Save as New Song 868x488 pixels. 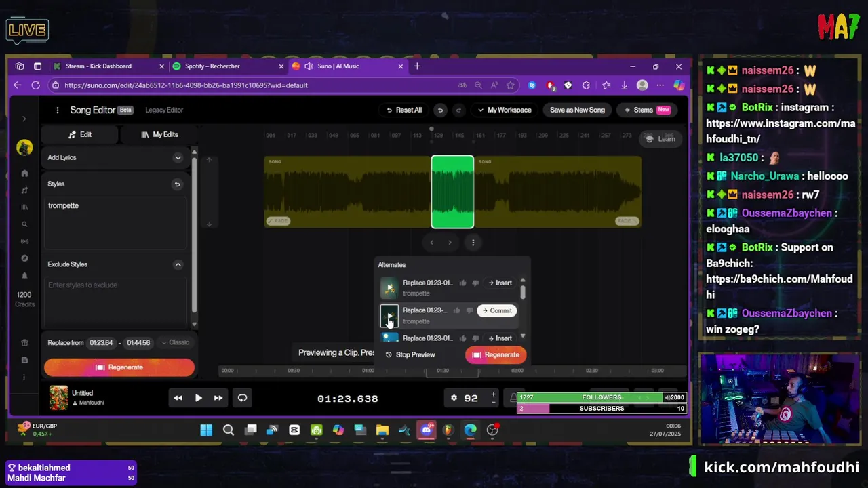[577, 110]
